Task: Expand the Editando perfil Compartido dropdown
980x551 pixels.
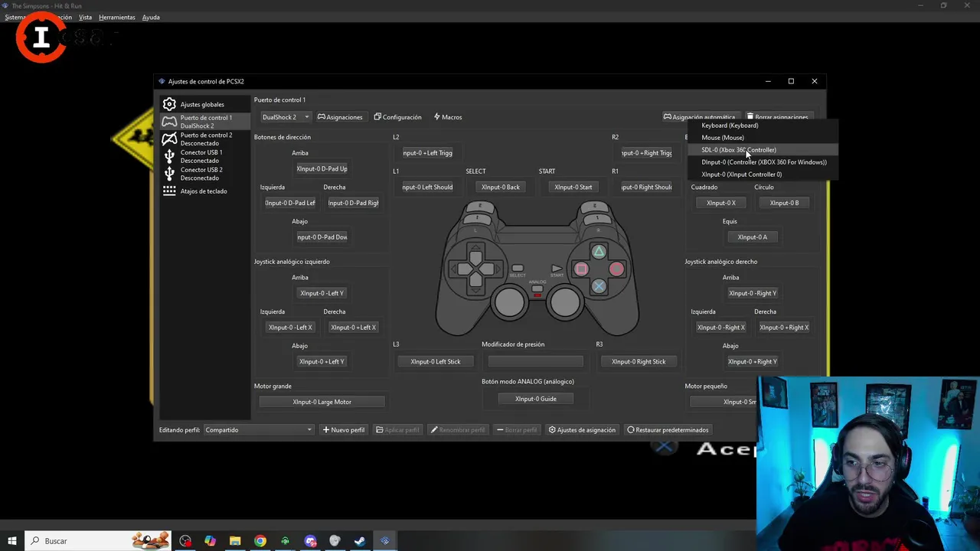Action: point(258,430)
